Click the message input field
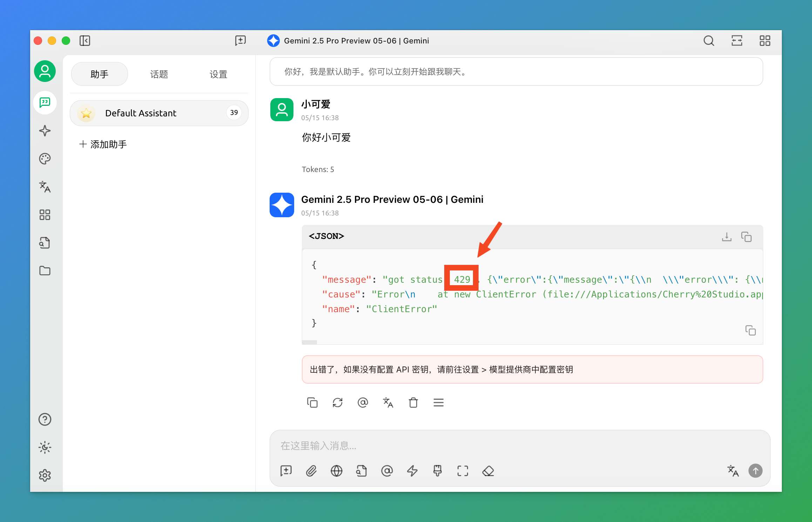The width and height of the screenshot is (812, 522). (491, 446)
